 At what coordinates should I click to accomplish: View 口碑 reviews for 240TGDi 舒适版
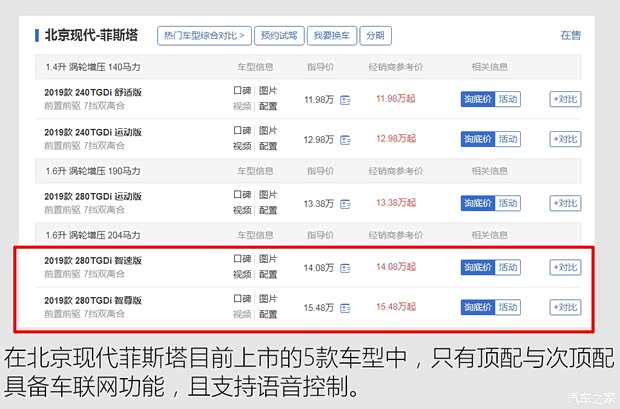click(242, 92)
